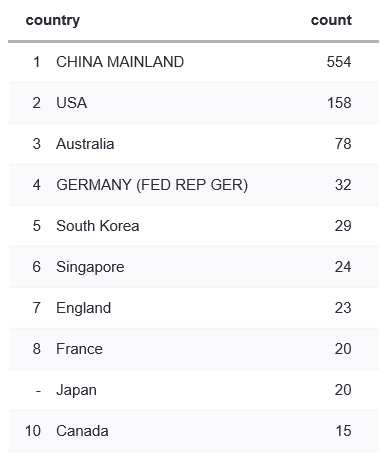Viewport: 389px width, 459px height.
Task: Click the count value 554
Action: [339, 62]
